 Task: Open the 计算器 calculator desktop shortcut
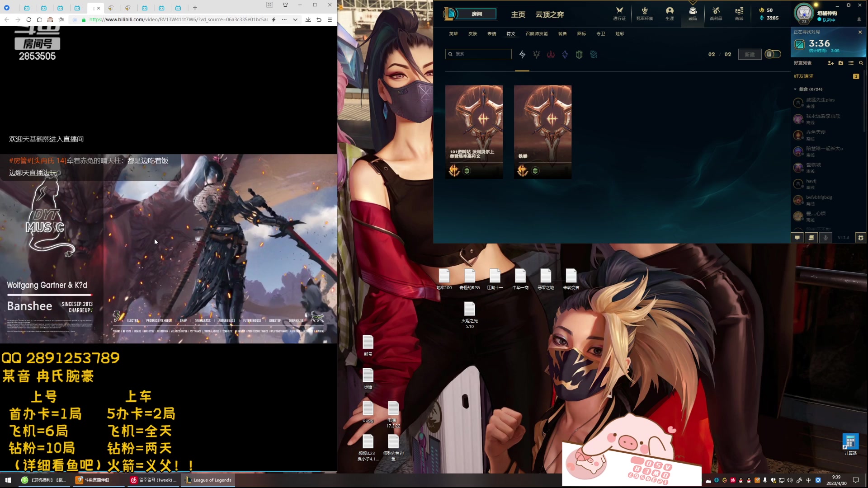850,444
